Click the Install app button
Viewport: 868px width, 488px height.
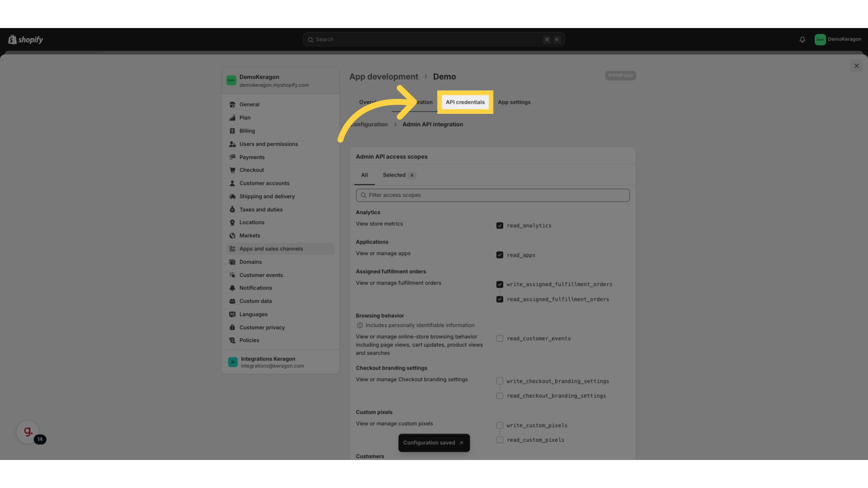(620, 75)
